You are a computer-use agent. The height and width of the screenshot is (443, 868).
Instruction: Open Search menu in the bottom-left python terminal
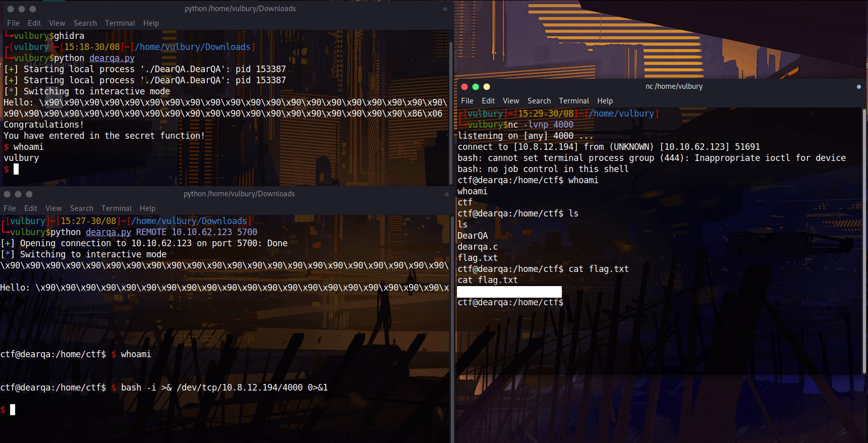[82, 208]
